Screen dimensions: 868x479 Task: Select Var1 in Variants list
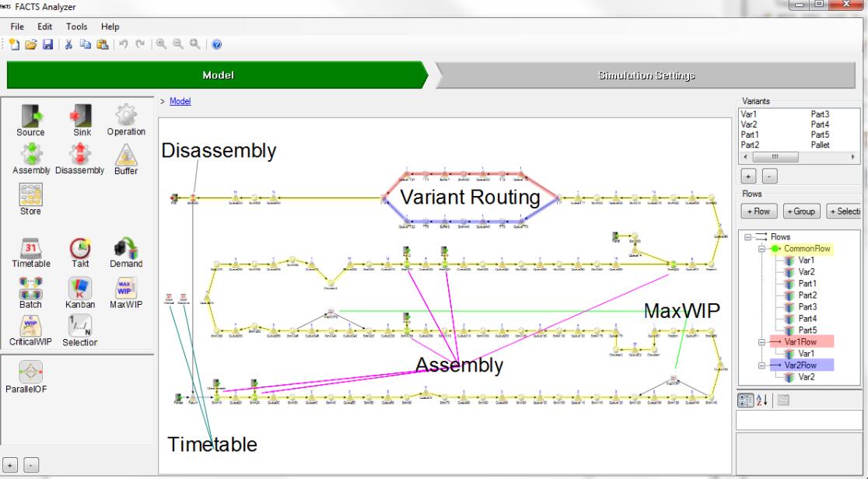[748, 114]
